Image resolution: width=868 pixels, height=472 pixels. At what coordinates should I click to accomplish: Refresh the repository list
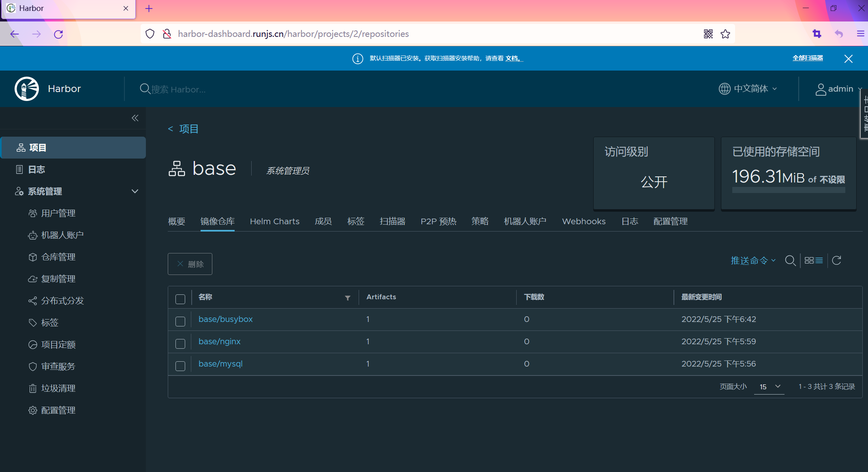(x=836, y=260)
